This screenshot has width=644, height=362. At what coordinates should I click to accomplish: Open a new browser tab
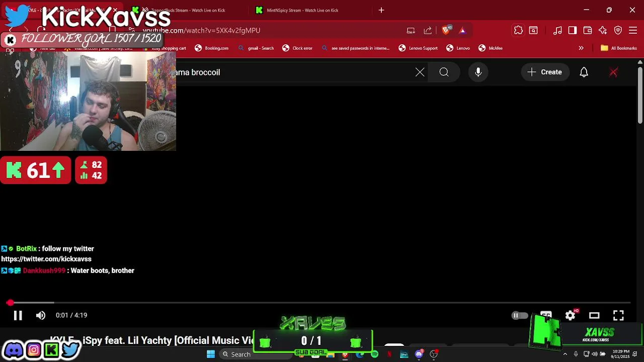(x=381, y=10)
